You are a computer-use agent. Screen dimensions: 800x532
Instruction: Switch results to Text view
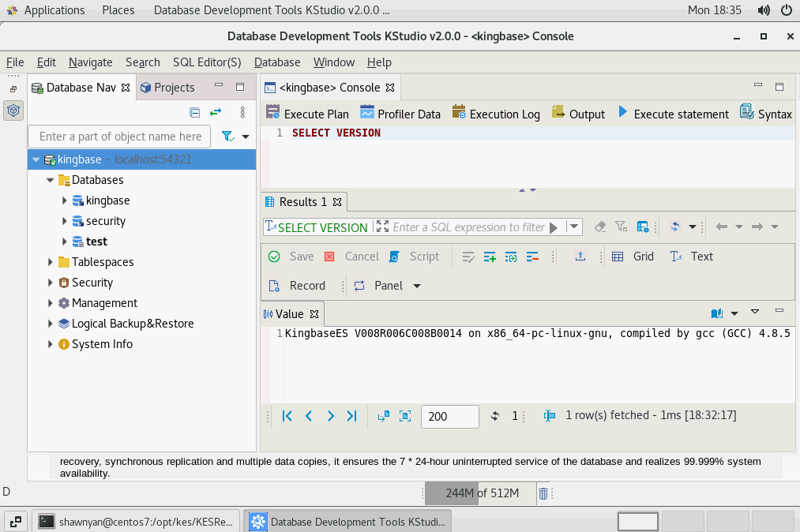[x=691, y=257]
